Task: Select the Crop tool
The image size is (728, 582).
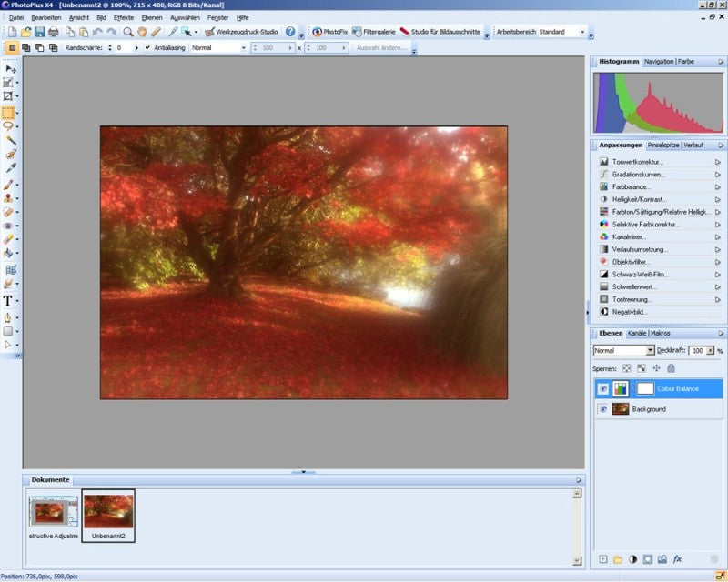Action: click(x=8, y=96)
